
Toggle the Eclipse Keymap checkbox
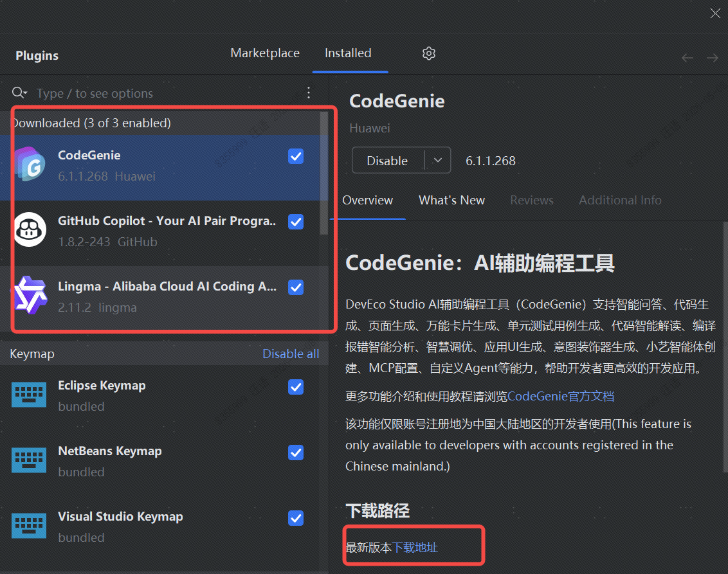(296, 386)
